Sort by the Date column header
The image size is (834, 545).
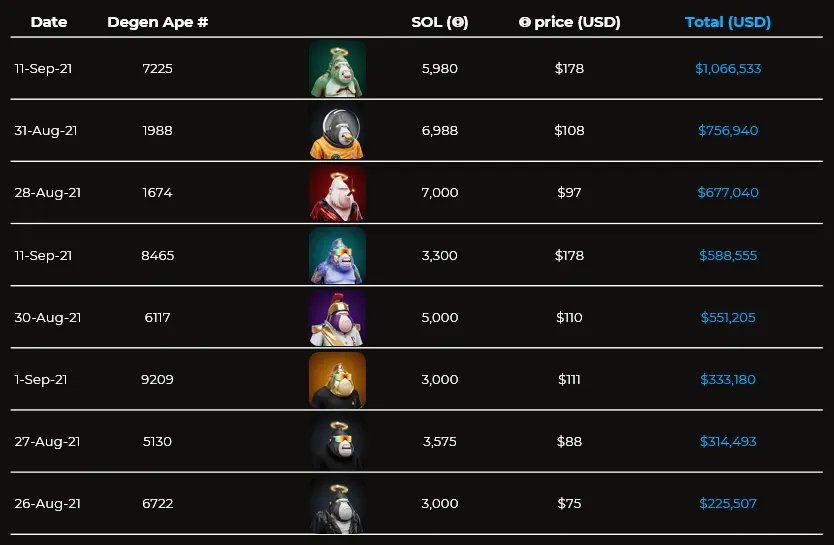click(x=49, y=22)
